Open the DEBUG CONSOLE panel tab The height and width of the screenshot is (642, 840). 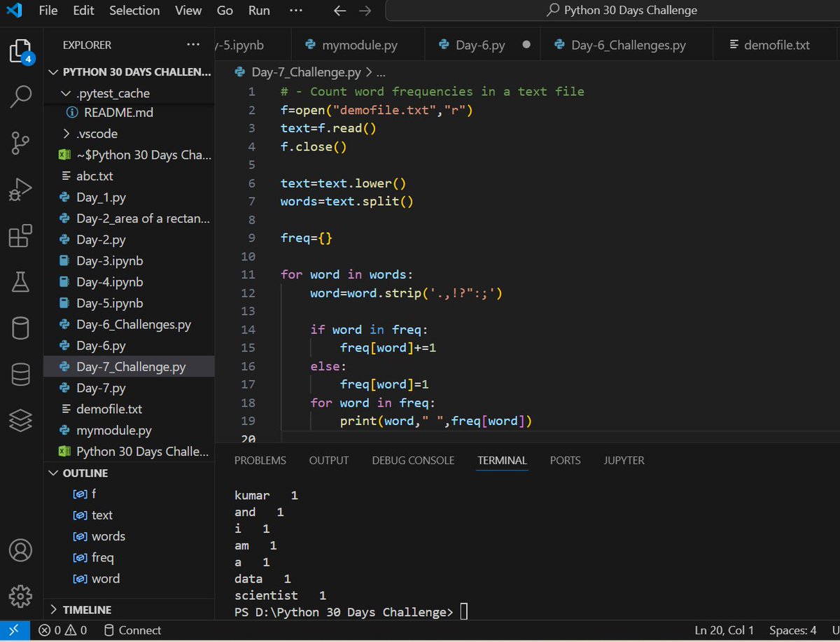pyautogui.click(x=413, y=461)
